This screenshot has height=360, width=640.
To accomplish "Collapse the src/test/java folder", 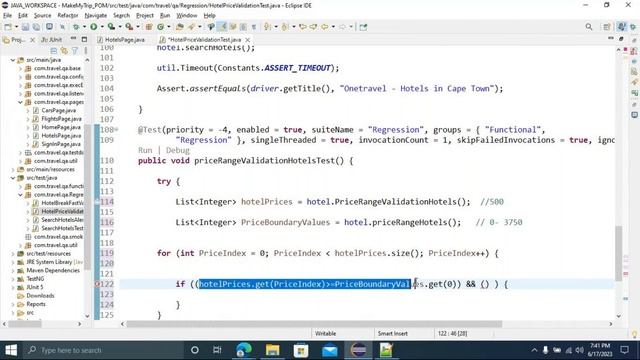I will pyautogui.click(x=13, y=178).
